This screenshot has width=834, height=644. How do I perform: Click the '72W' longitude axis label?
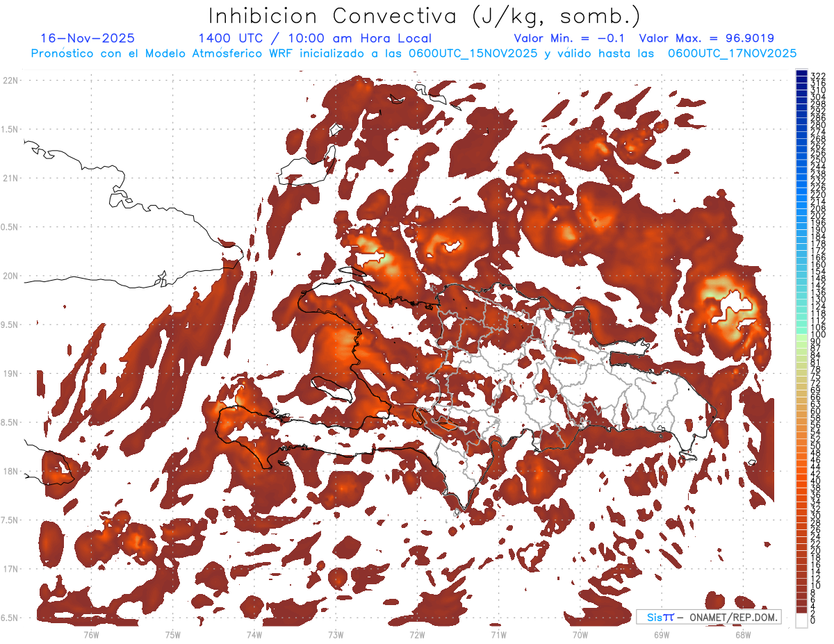coord(417,634)
